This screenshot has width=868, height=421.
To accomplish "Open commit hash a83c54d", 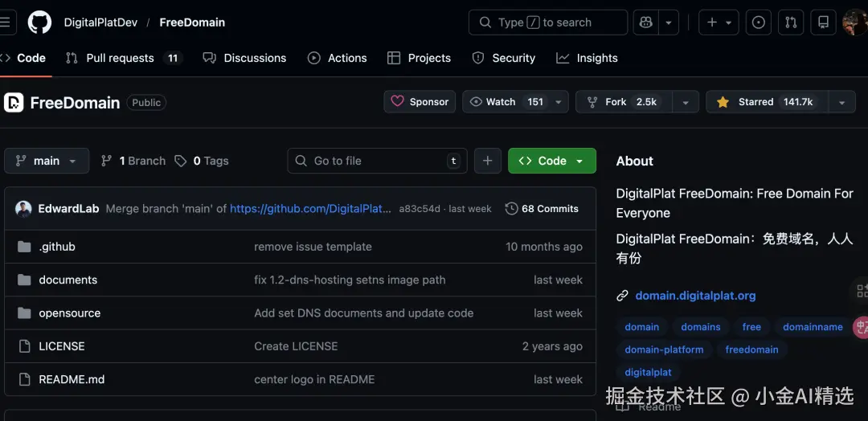I will (x=420, y=209).
